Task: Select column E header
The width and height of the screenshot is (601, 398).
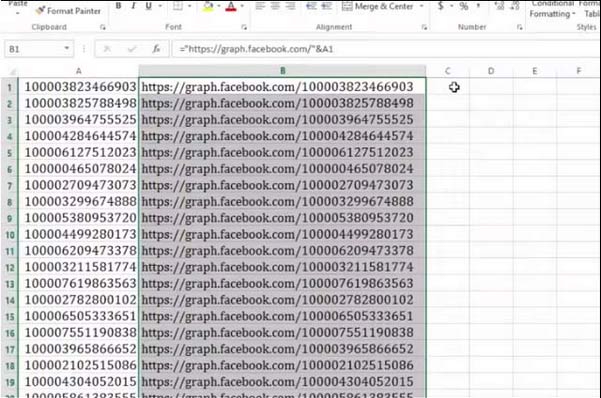Action: [x=534, y=71]
